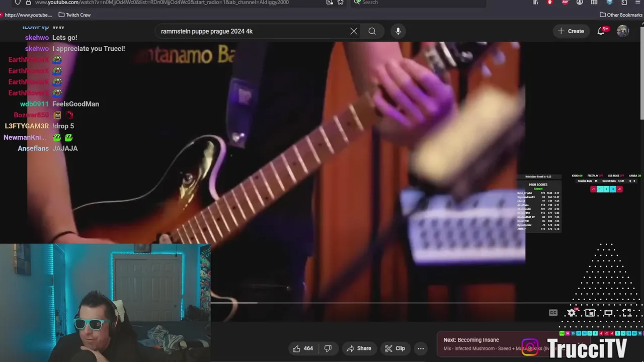
Task: Click the browser Search box
Action: 418,3
